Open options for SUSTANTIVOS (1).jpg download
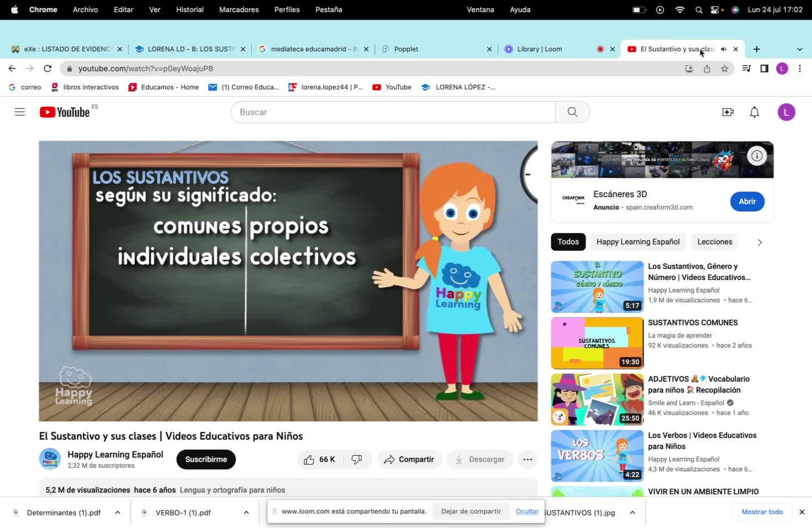The width and height of the screenshot is (812, 528). point(632,513)
